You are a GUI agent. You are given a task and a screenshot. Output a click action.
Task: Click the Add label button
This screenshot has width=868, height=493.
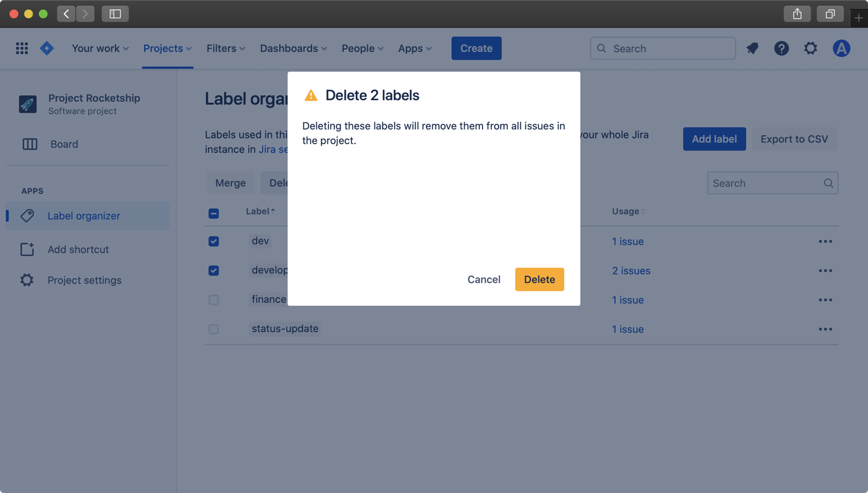coord(714,139)
